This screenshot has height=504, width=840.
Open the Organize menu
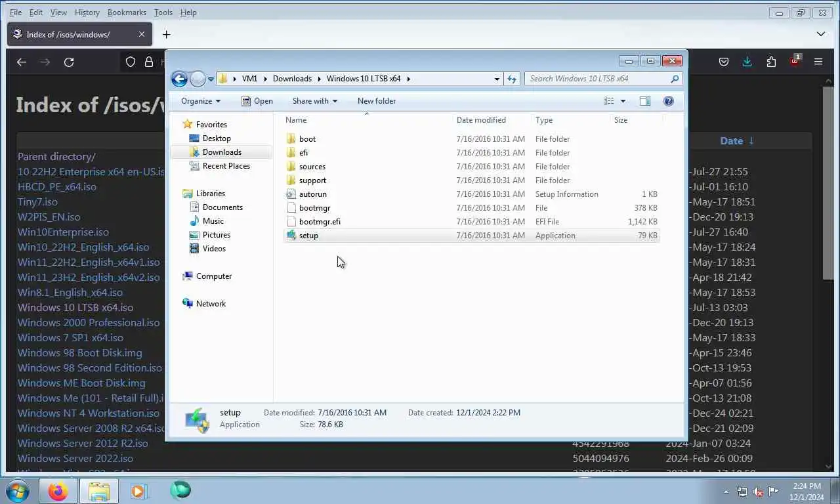201,101
